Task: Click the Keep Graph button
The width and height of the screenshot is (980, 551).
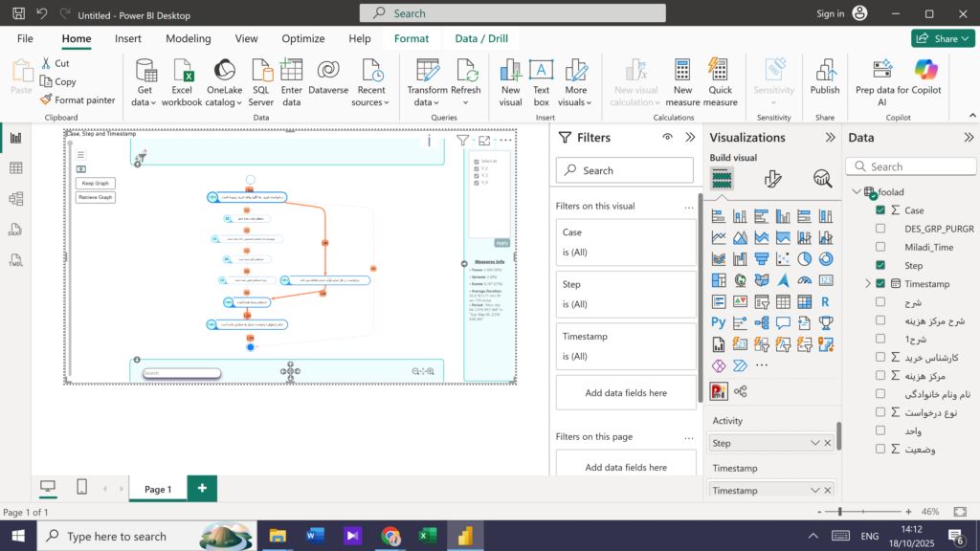Action: point(95,183)
